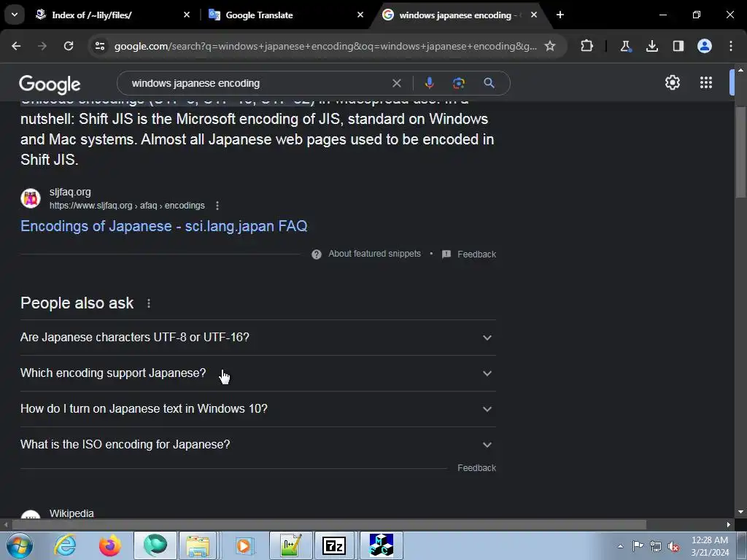
Task: Open the tab search dropdown arrow
Action: tap(15, 15)
